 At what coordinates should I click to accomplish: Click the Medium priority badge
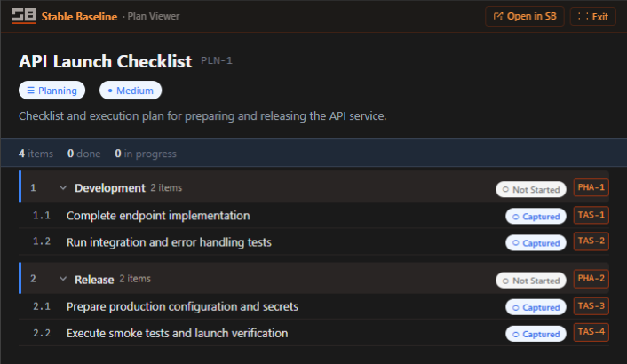131,91
